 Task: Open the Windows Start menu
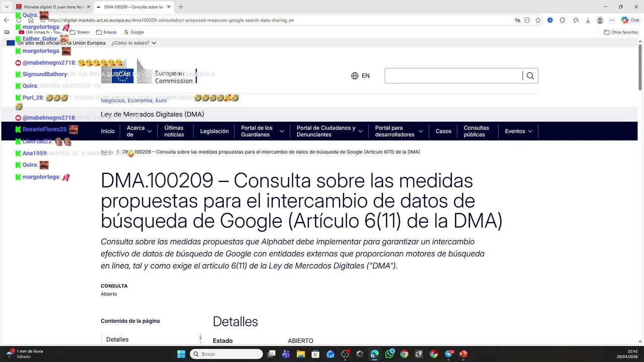tap(181, 354)
